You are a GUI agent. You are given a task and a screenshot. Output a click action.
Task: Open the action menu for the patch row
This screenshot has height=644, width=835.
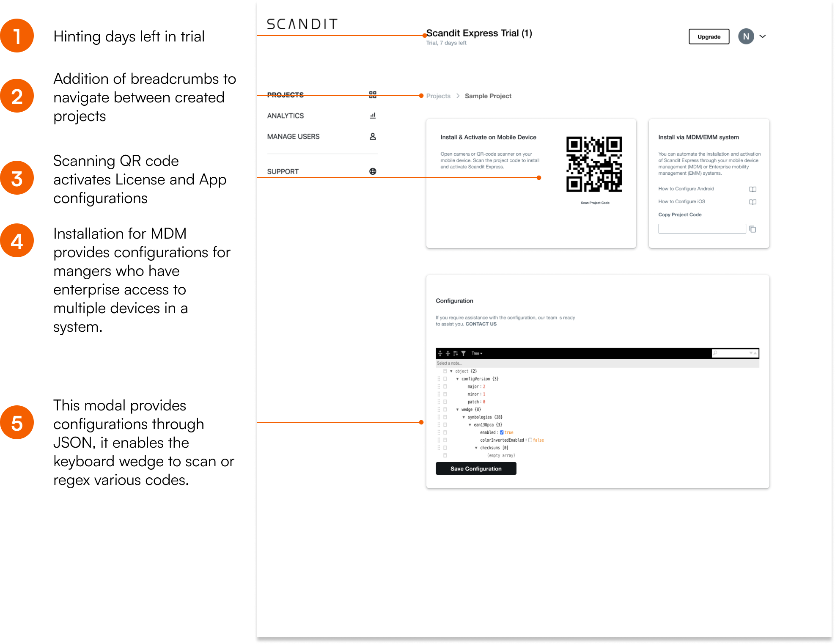[x=445, y=402]
